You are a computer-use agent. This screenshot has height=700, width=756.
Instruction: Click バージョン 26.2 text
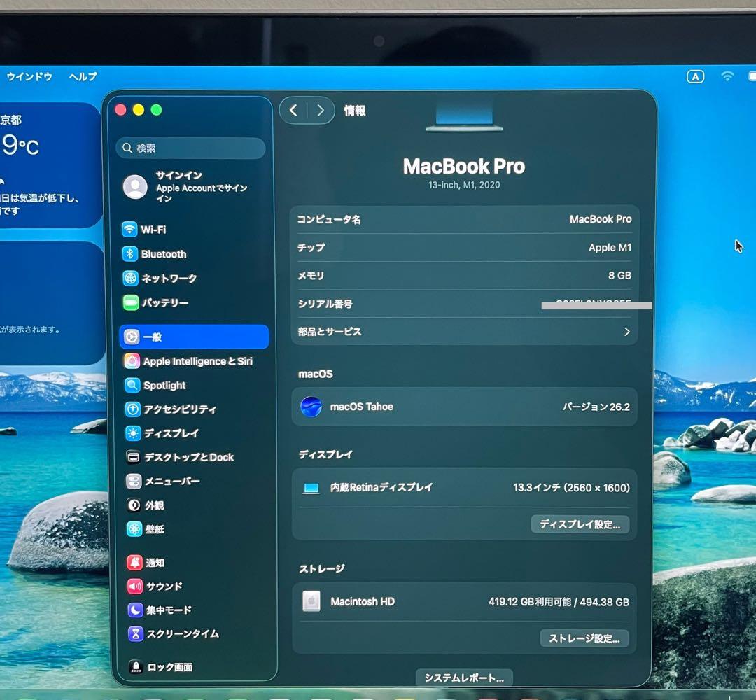coord(596,407)
